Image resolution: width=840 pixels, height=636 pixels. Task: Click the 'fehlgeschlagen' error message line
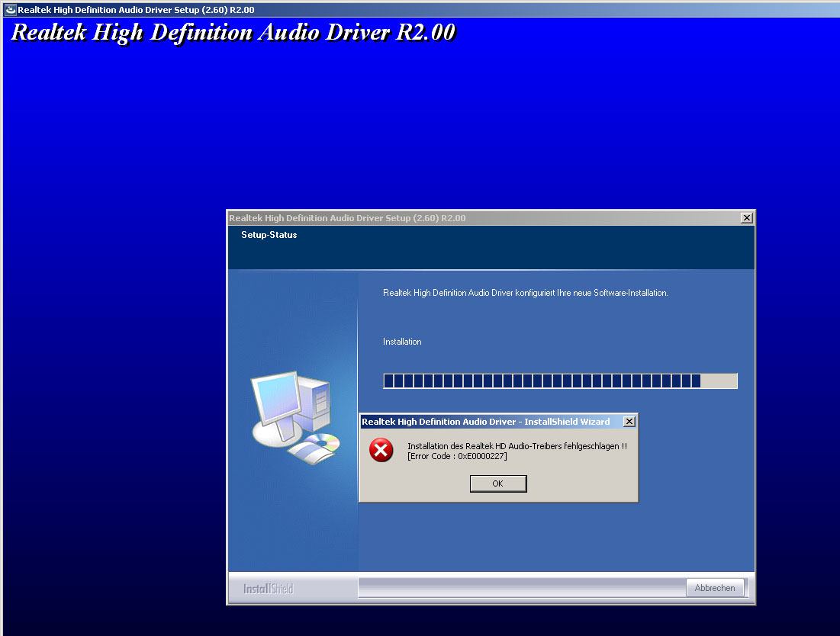point(517,446)
